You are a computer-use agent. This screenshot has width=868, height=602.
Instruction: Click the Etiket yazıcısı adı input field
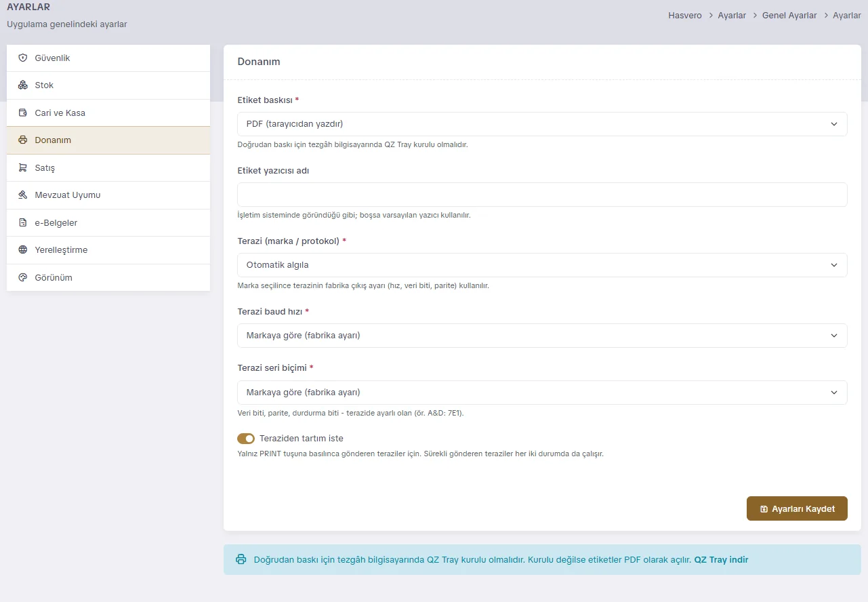[542, 195]
